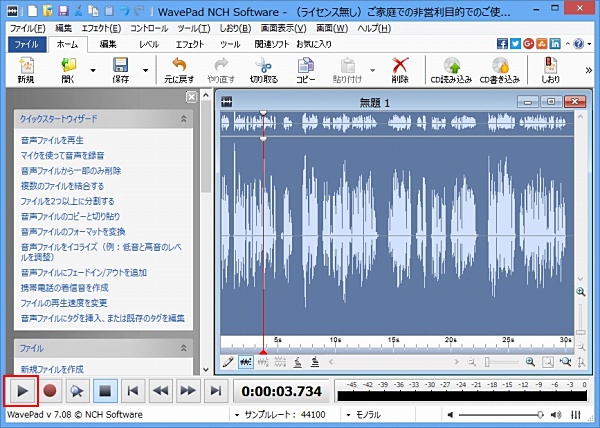Cut selection with the 切り取る scissors
The width and height of the screenshot is (600, 428).
point(264,70)
